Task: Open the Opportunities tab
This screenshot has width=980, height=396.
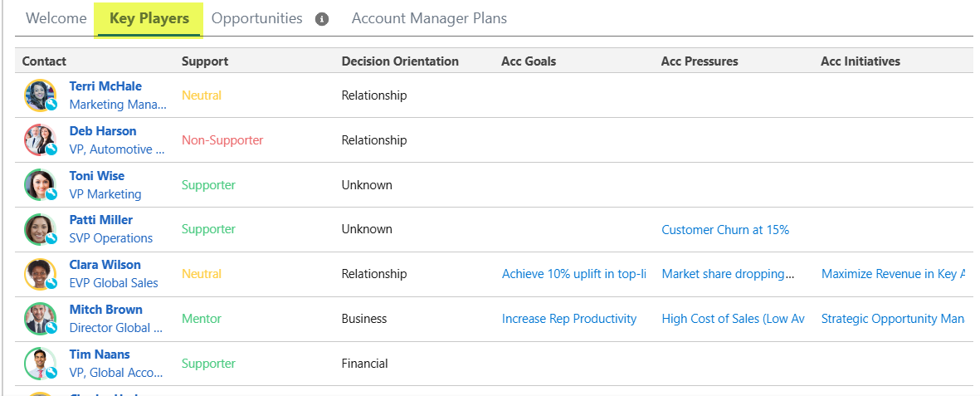Action: point(256,18)
